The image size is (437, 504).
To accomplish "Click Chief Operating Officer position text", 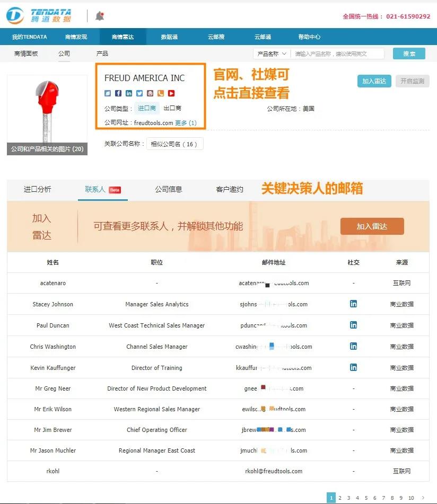I will (156, 430).
